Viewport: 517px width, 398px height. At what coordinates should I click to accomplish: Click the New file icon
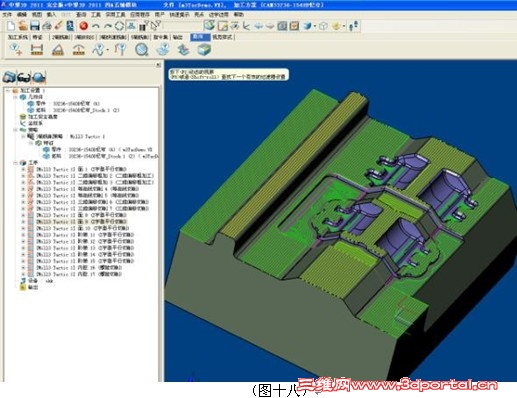[11, 26]
